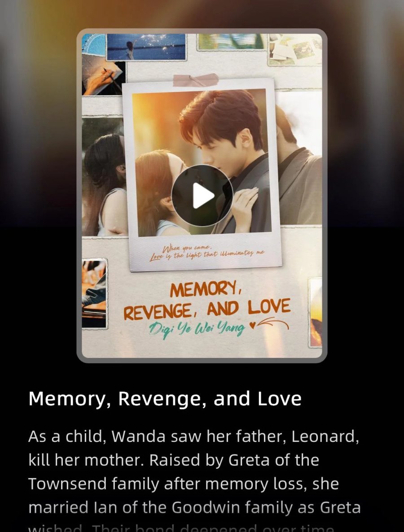Click the stacked photos pile at top right
404x532 pixels.
[294, 49]
